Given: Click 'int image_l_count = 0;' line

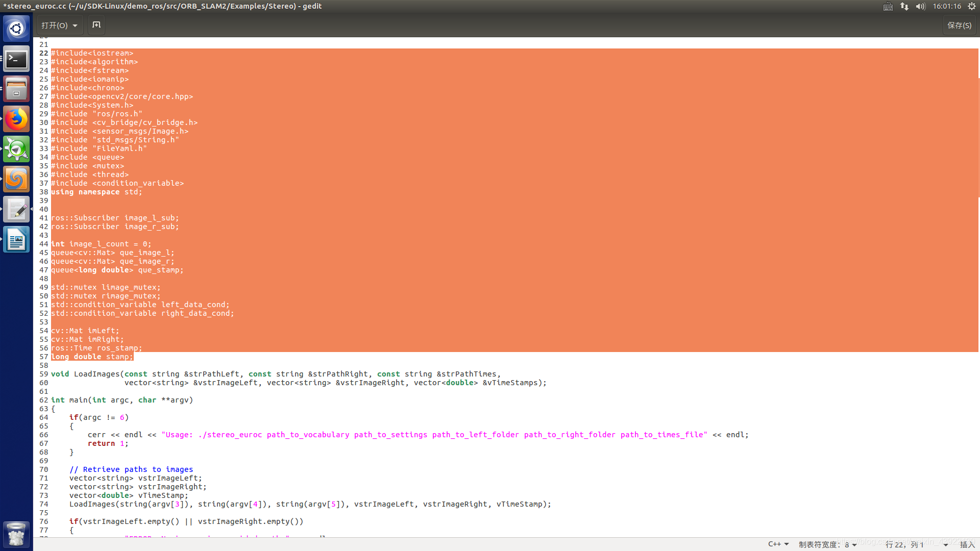Looking at the screenshot, I should click(x=101, y=244).
